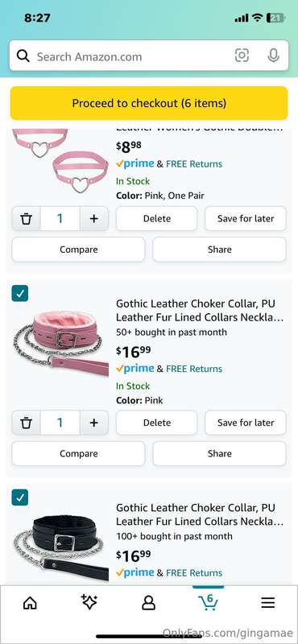Tap the camera lens search icon

242,56
